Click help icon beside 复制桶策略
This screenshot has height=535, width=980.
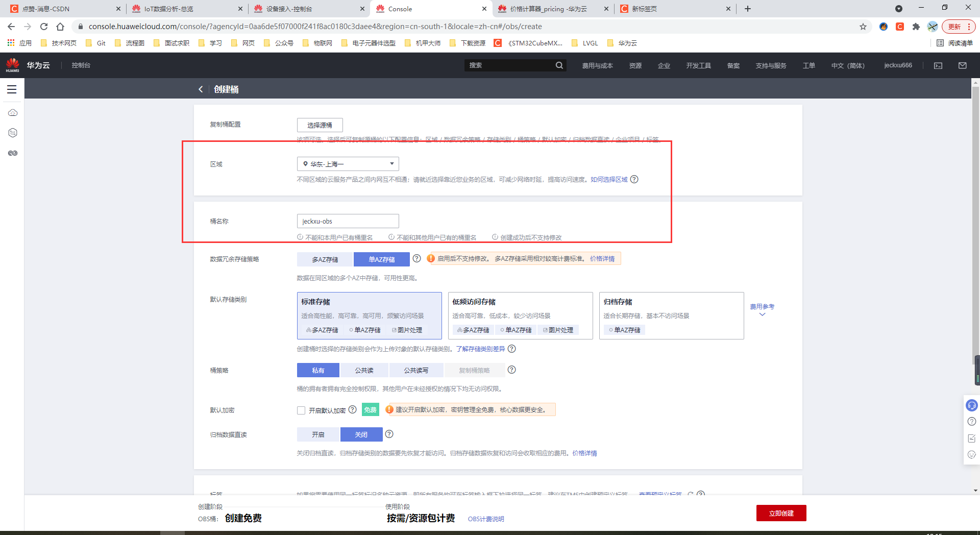pos(512,370)
